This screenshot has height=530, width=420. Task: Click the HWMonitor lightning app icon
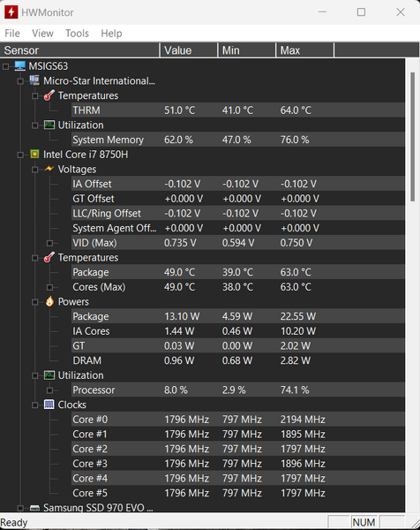[x=11, y=12]
